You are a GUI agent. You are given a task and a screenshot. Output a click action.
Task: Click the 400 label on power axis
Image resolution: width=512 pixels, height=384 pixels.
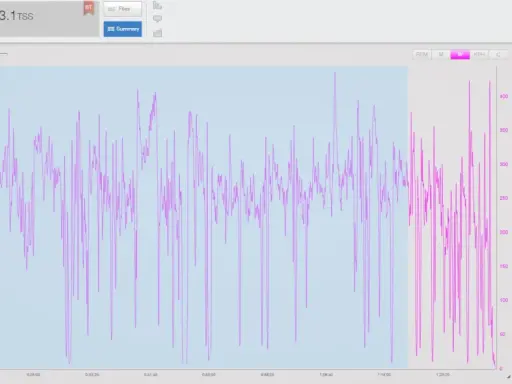tap(504, 96)
